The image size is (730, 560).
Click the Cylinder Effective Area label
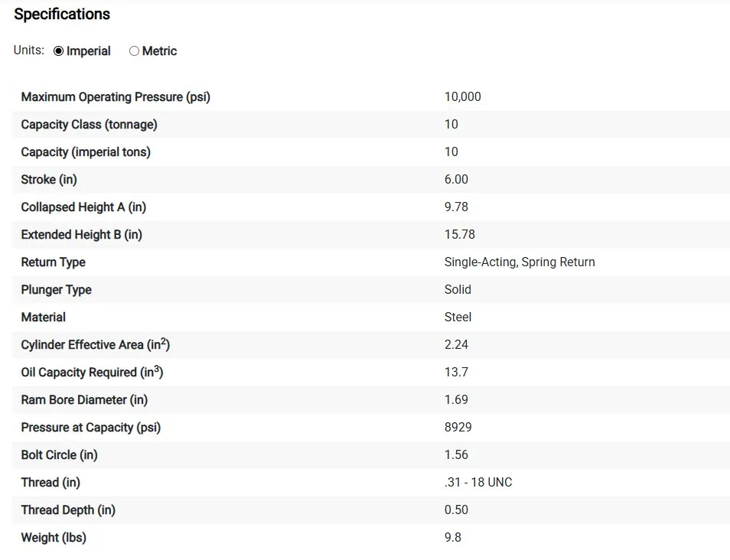tap(96, 344)
